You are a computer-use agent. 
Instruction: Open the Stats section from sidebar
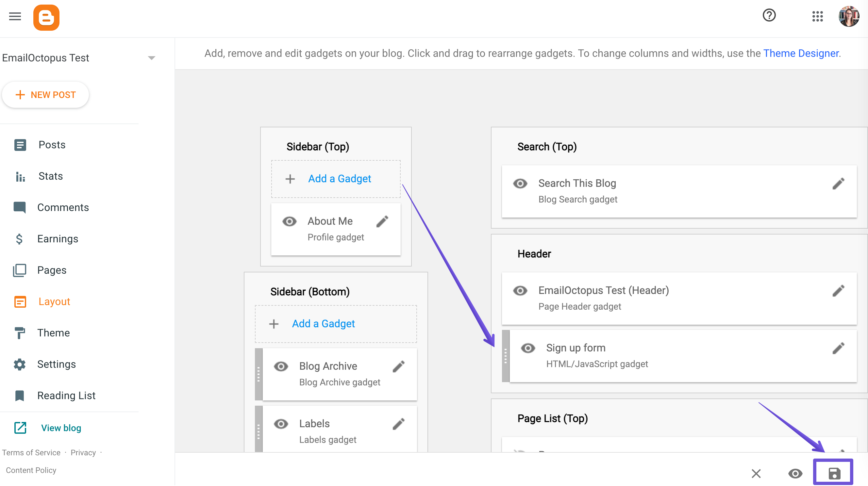tap(51, 176)
